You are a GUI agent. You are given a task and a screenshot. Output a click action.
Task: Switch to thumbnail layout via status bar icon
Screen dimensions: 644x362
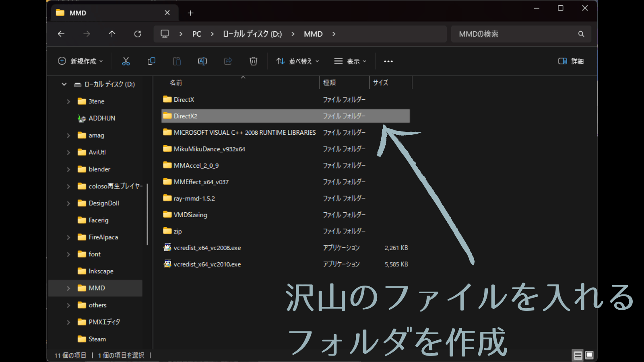click(588, 355)
